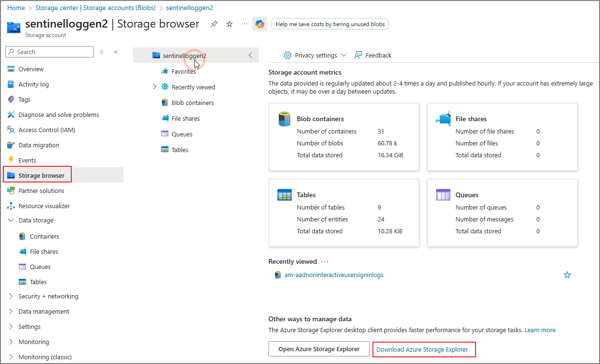Collapse the sentinelloggen2 tree panel arrow
Screen dimensions: 600x364
[250, 55]
